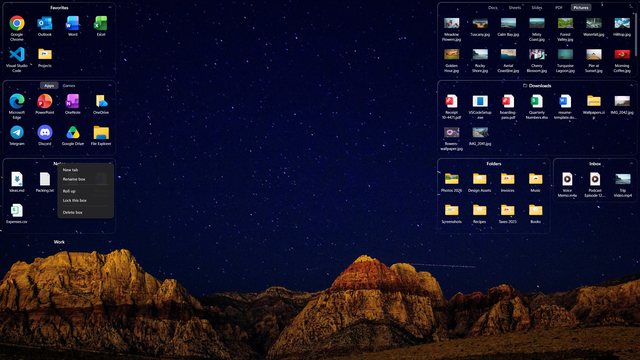
Task: Open Google Chrome from Favorites box
Action: point(17,24)
